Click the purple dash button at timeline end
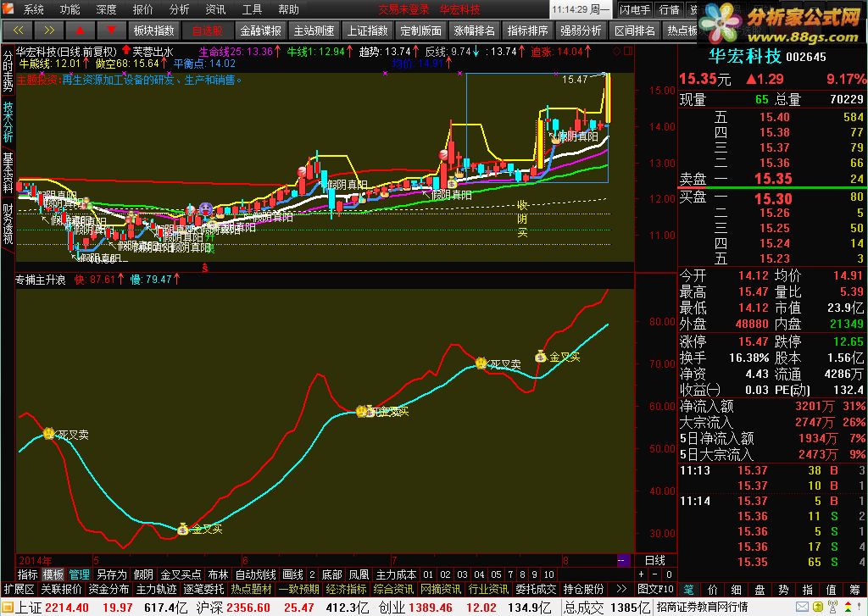This screenshot has width=868, height=616. coord(623,561)
